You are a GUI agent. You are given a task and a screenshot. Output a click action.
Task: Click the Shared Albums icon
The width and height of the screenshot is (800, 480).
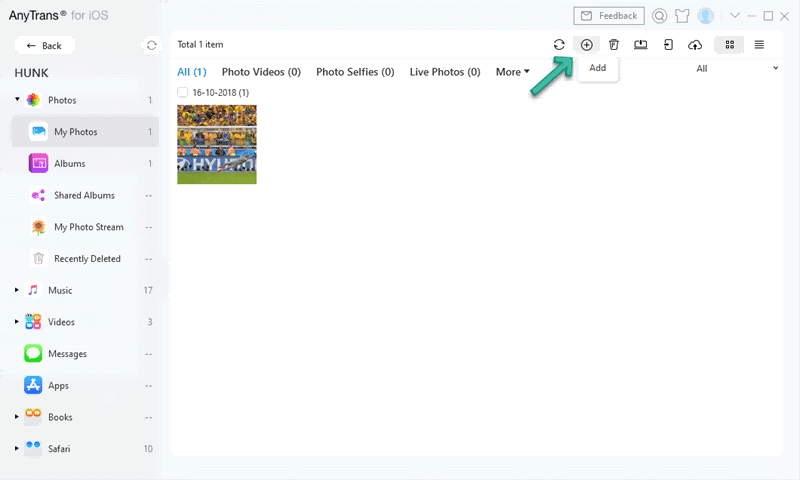[x=38, y=195]
